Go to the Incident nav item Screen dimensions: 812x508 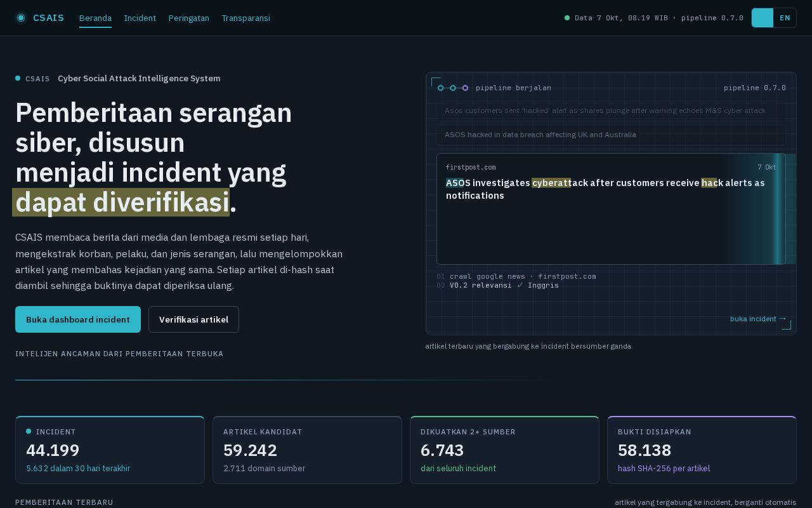point(140,18)
